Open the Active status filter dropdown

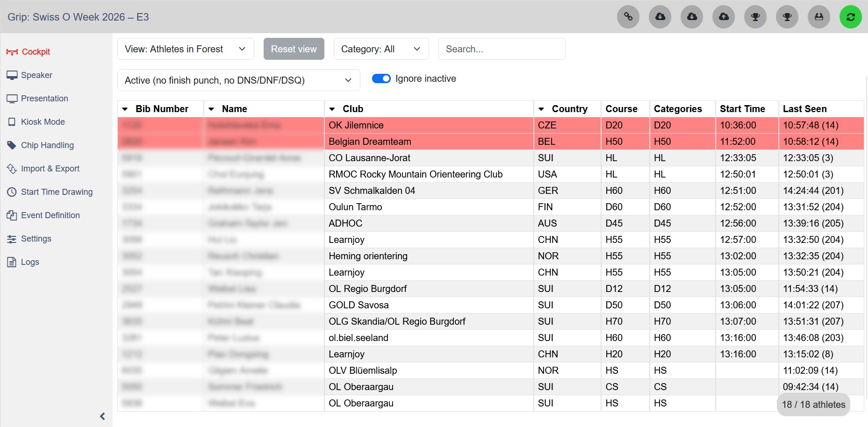(x=238, y=80)
